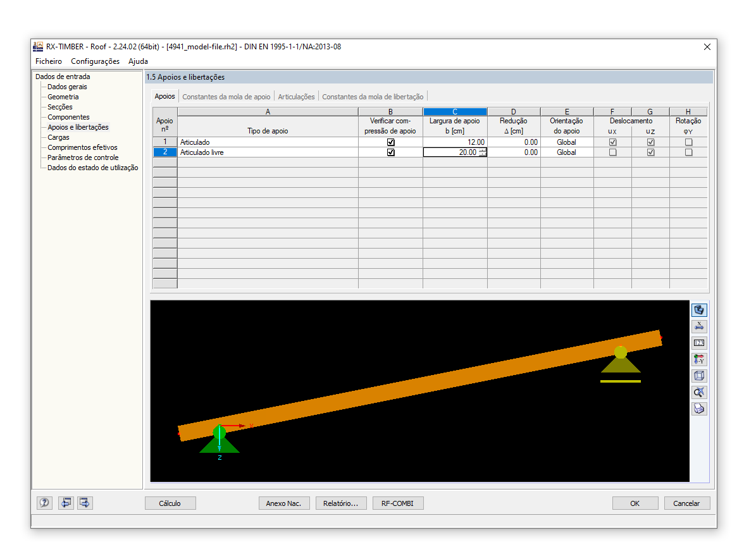
Task: Click the spinner arrows of 20.00 field
Action: pos(483,152)
